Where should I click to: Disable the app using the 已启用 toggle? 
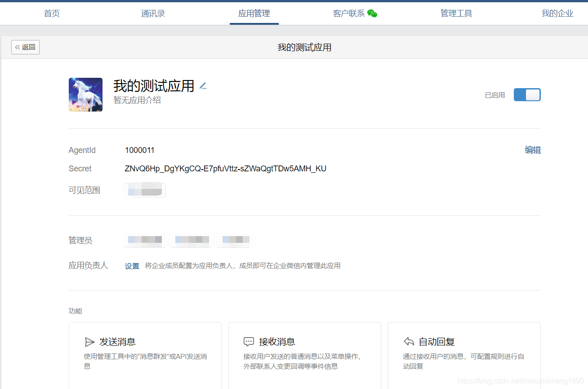pos(527,94)
